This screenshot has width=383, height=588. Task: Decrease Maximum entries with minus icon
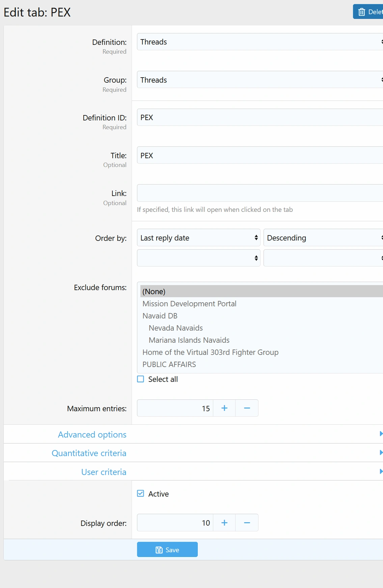(x=247, y=408)
